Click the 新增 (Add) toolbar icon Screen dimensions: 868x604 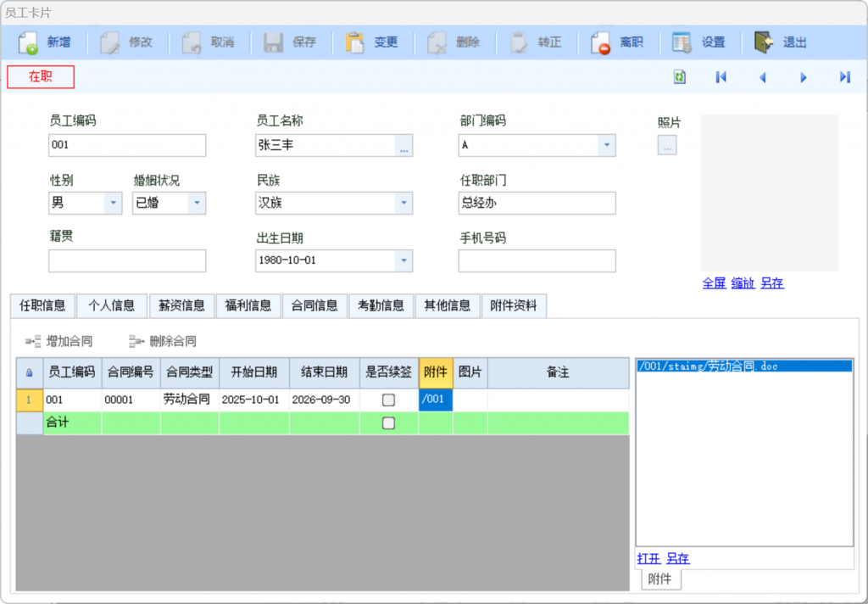(29, 42)
